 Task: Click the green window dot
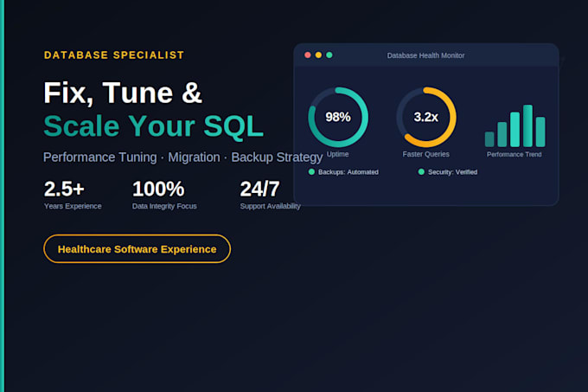click(329, 55)
